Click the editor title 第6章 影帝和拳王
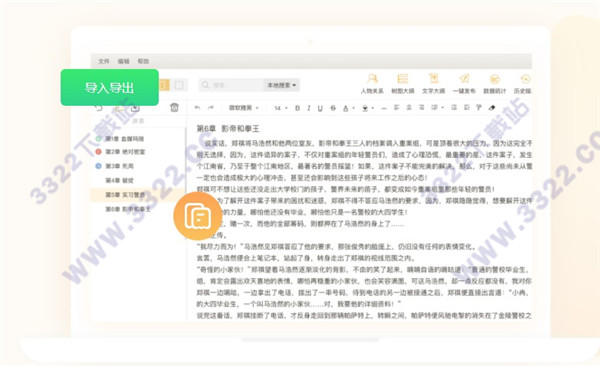Image resolution: width=600 pixels, height=366 pixels. click(x=228, y=129)
